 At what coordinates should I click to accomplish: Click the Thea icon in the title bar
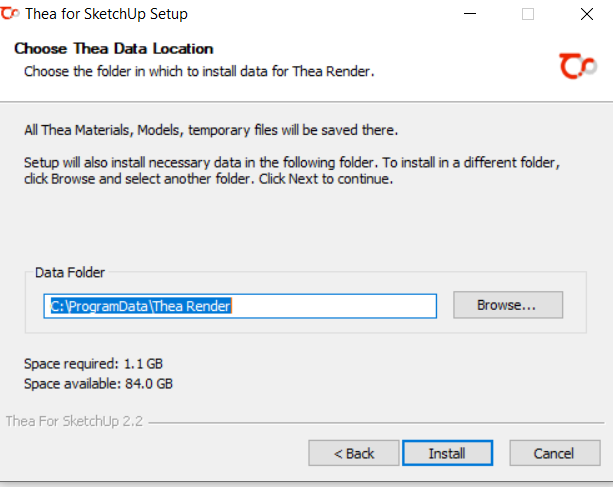pos(9,13)
